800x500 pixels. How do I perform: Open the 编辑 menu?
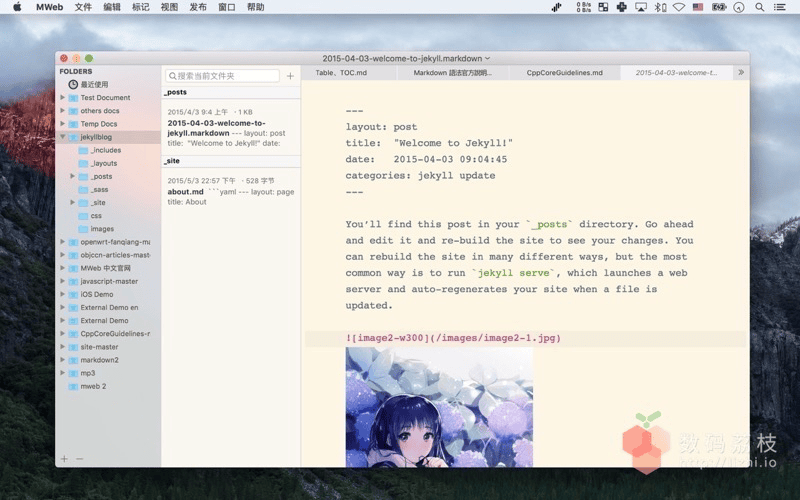pos(111,7)
